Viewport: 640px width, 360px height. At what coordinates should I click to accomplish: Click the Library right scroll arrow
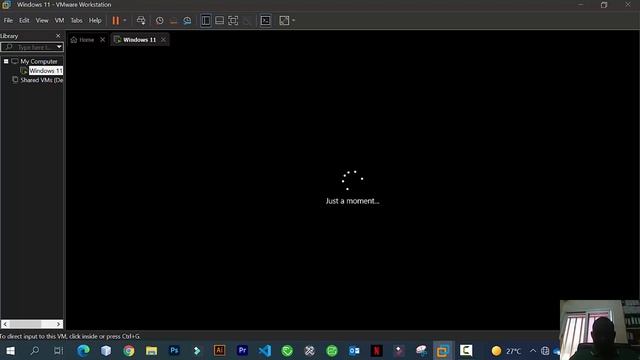point(58,324)
